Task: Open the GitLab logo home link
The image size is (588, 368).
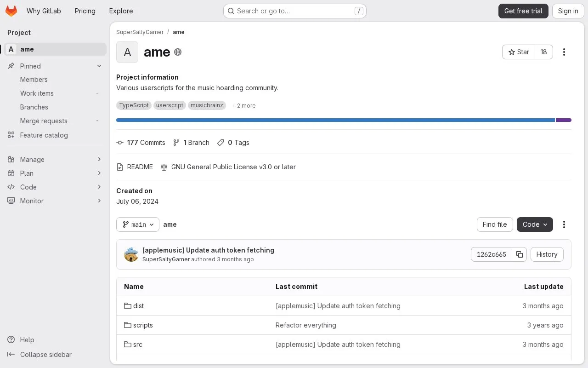Action: (x=11, y=11)
